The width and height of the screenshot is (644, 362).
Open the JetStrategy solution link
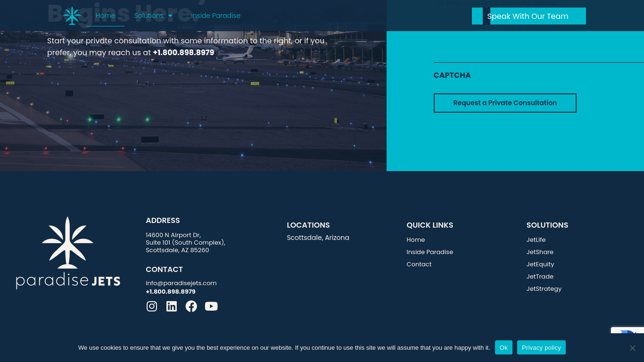point(544,289)
